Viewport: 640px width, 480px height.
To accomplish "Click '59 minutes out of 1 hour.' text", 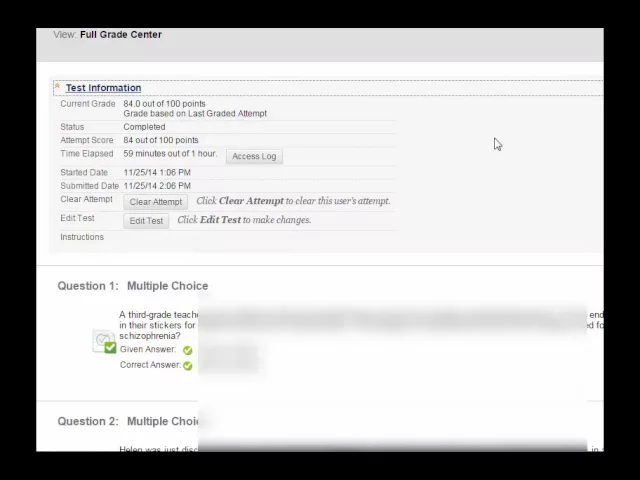I will tap(170, 154).
